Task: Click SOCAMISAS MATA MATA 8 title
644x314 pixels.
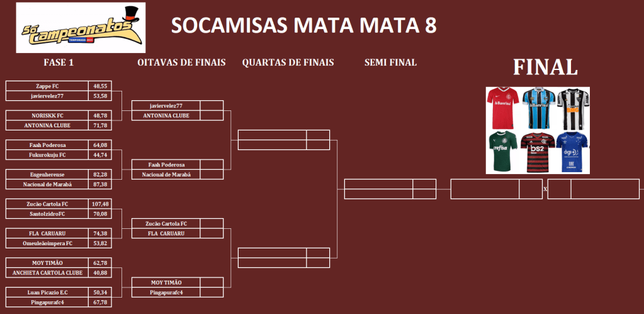Action: (304, 26)
